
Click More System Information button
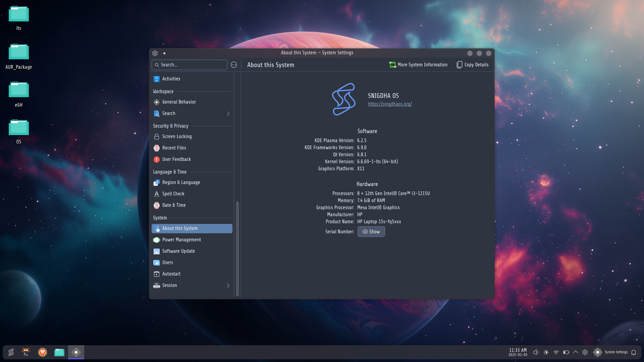click(x=418, y=65)
